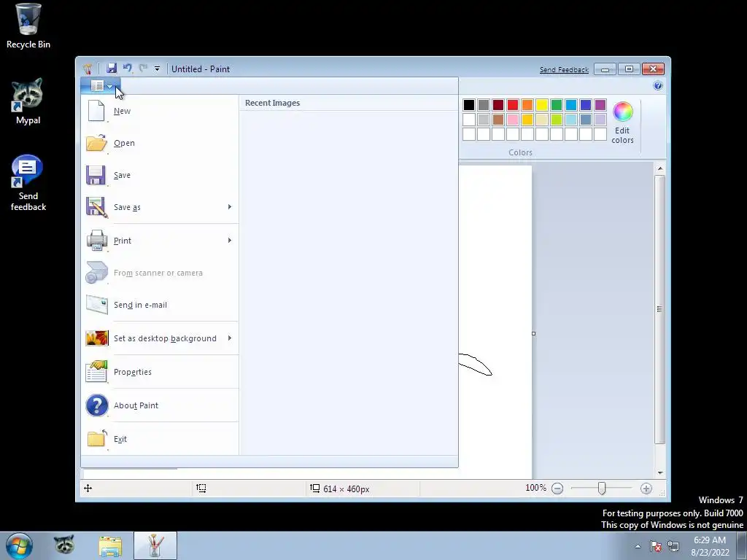Viewport: 747px width, 560px height.
Task: Select the Properties menu entry
Action: (160, 372)
